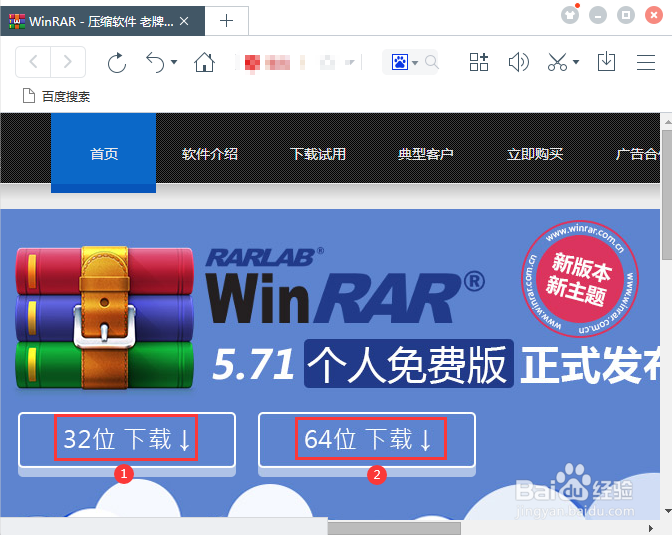Click the skin shirt icon in title bar
672x535 pixels.
[570, 16]
